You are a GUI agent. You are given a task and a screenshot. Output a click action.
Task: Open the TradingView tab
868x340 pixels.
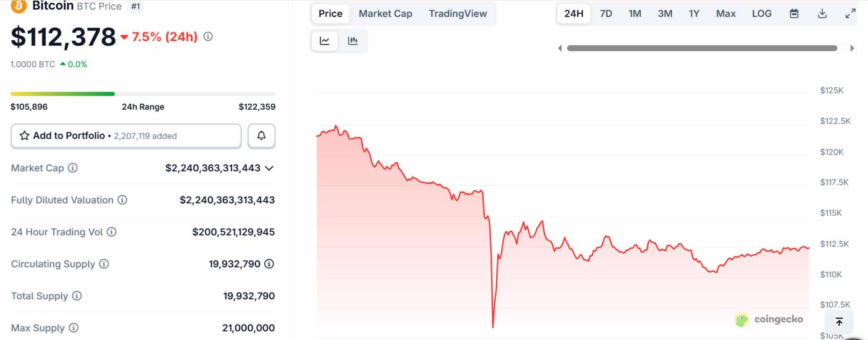(x=457, y=14)
